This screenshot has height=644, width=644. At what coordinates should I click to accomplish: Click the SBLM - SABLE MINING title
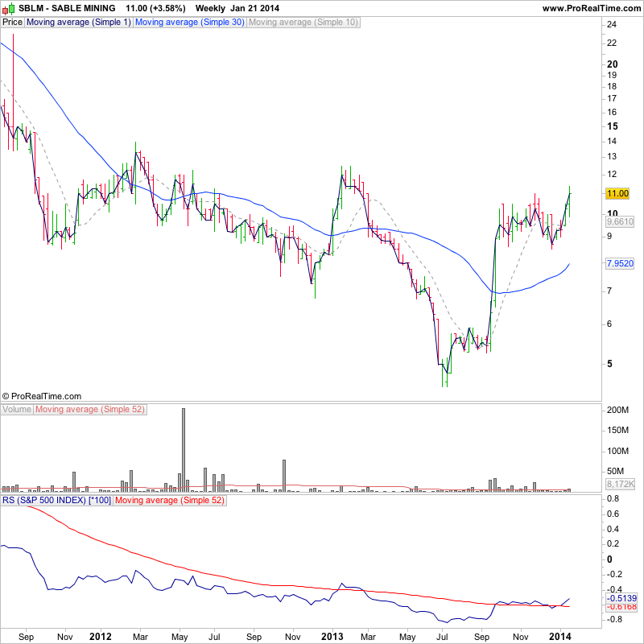pos(67,8)
